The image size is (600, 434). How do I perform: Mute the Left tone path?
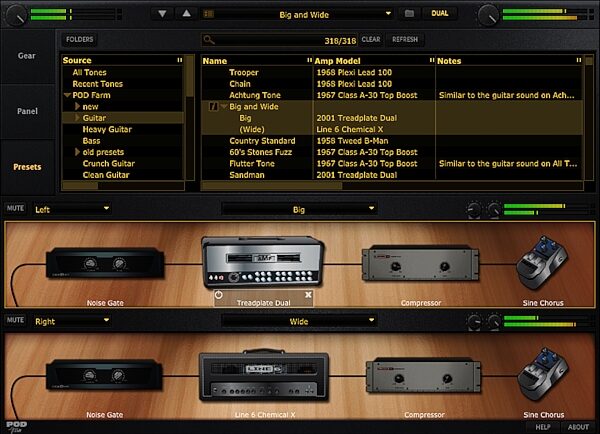tap(15, 208)
